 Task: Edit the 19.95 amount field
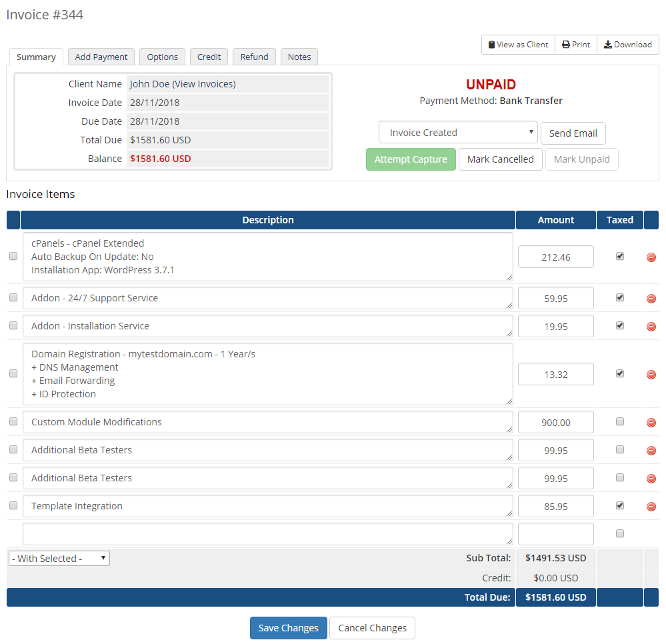click(555, 326)
